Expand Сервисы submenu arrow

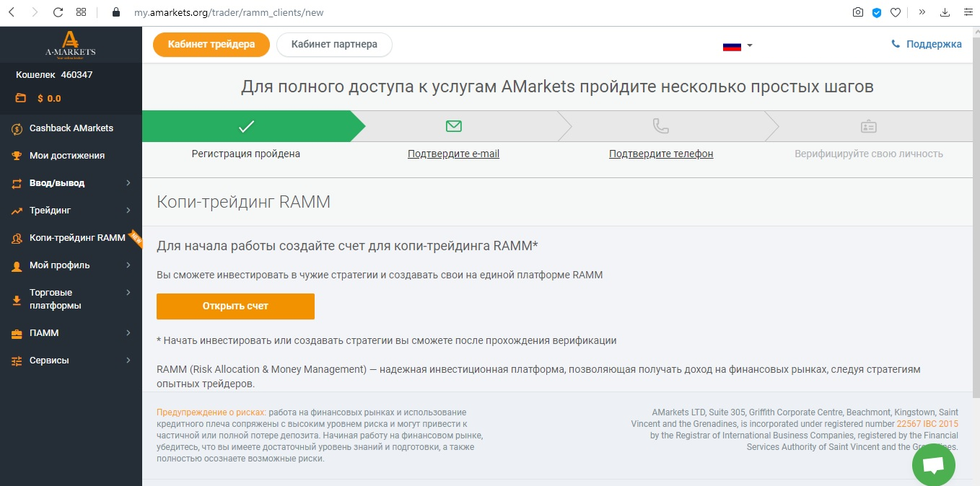(128, 361)
